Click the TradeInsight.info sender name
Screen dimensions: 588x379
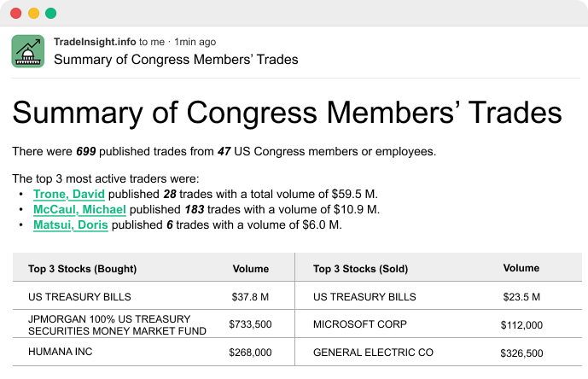click(x=95, y=42)
